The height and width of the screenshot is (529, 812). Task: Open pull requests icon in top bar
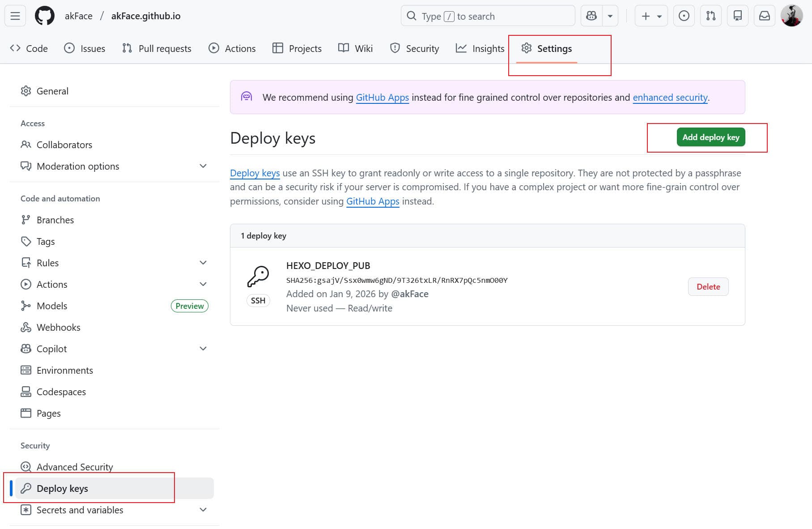click(x=710, y=16)
